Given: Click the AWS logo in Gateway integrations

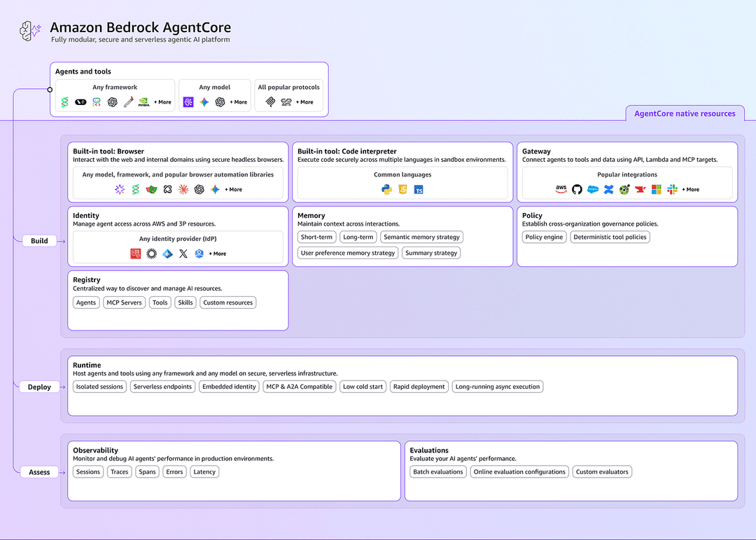Looking at the screenshot, I should tap(561, 190).
